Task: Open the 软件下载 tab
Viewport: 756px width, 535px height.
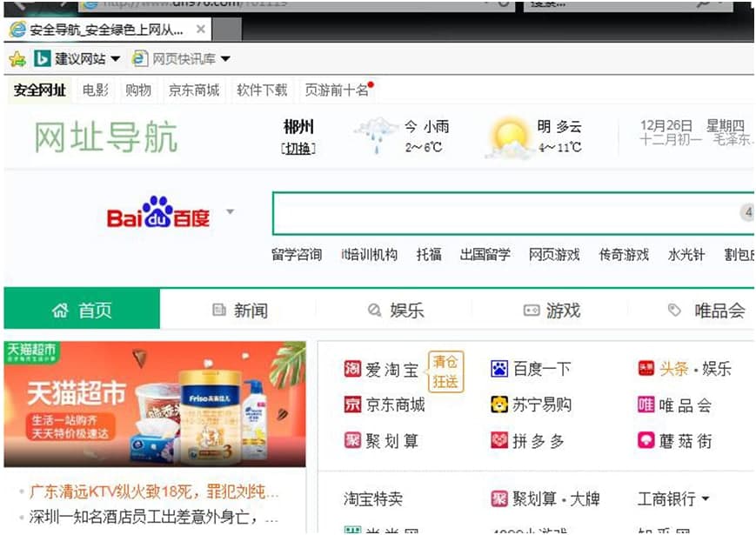Action: tap(262, 90)
